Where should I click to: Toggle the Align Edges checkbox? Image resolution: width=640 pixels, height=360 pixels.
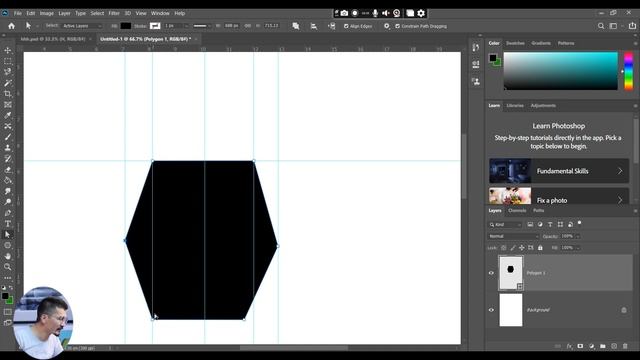click(x=346, y=26)
